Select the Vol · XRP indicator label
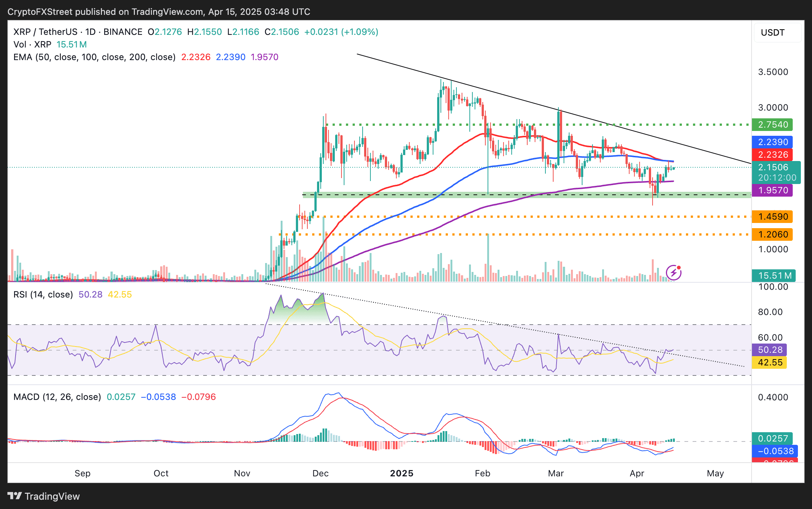This screenshot has width=812, height=509. point(32,45)
